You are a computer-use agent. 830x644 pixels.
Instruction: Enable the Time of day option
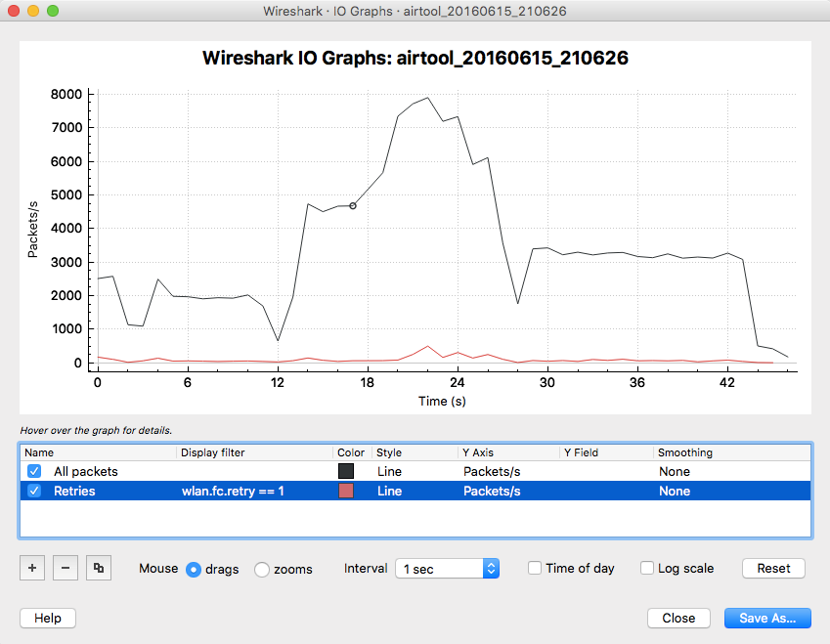click(x=534, y=568)
